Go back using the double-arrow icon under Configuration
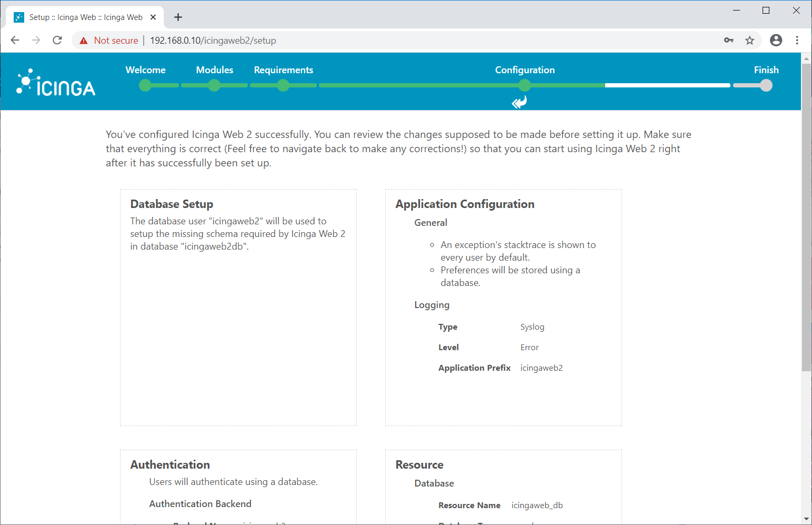 pyautogui.click(x=519, y=103)
